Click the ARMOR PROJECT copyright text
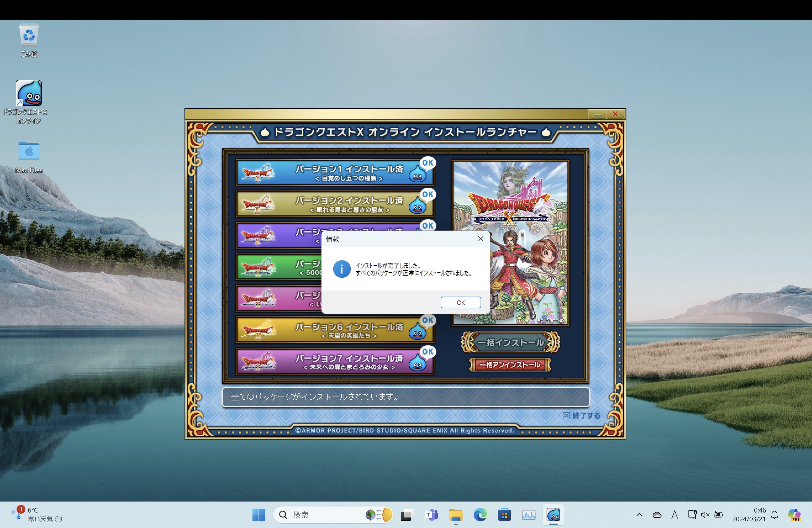The image size is (812, 528). [405, 431]
